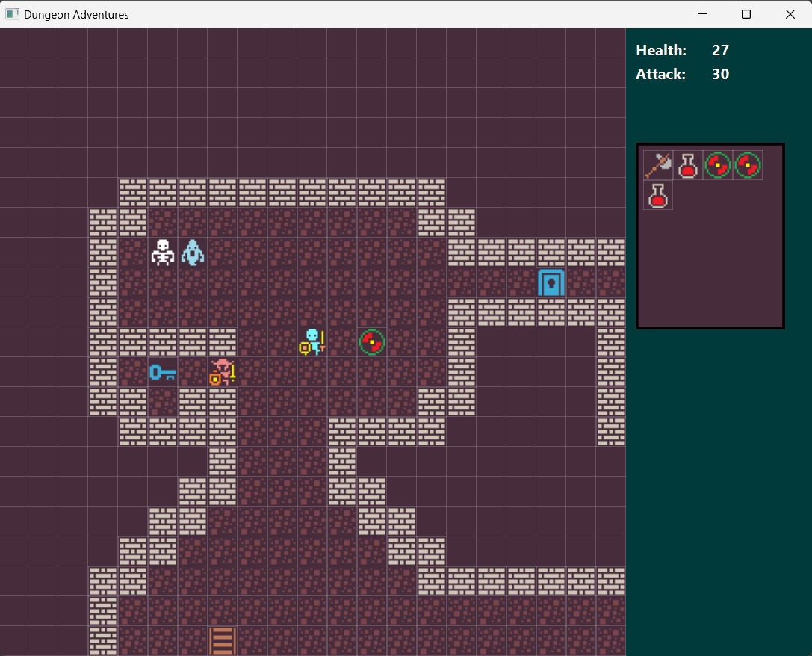Use the red potion in inventory second row

pyautogui.click(x=658, y=195)
